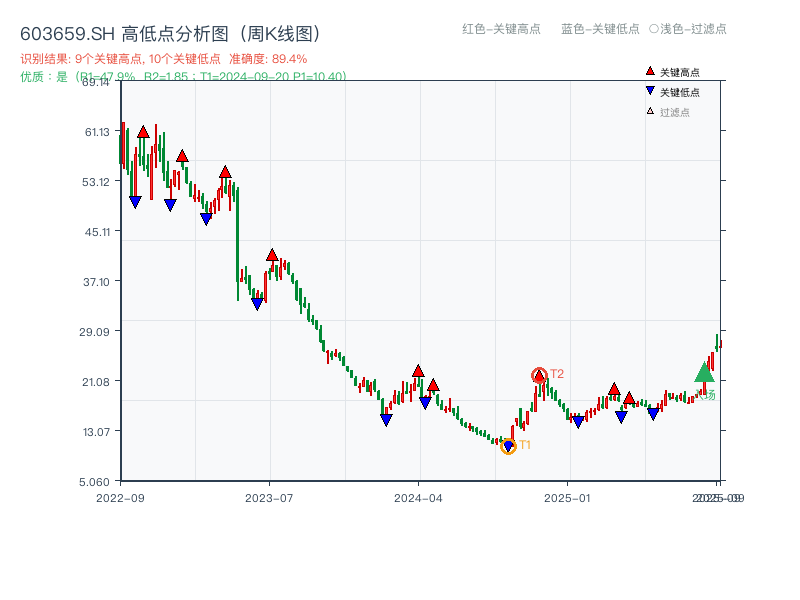This screenshot has height=600, width=800.
Task: Select the first blue key-low triangle after 2022-09
Action: tap(134, 200)
